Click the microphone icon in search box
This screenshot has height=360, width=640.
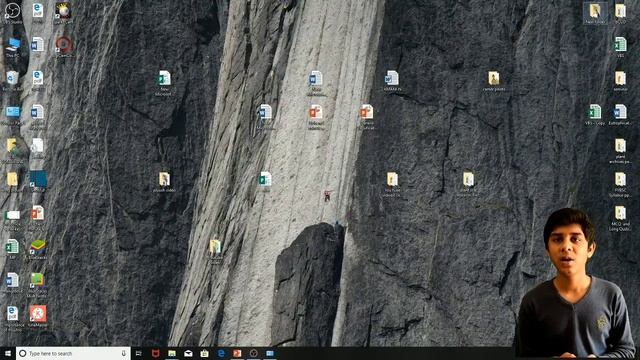click(124, 353)
